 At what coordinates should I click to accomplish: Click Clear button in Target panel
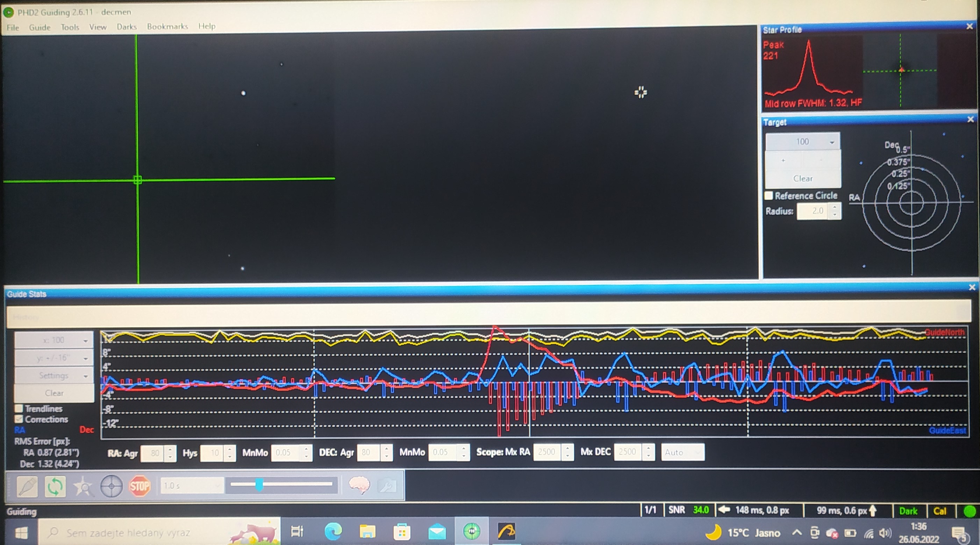[803, 178]
